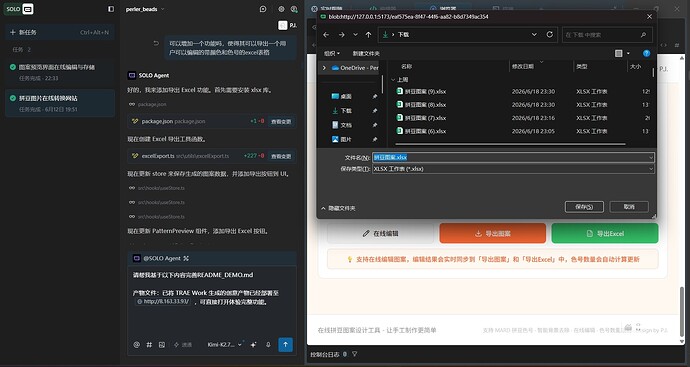Refresh the 下载 folder listing
The image size is (690, 367).
point(550,34)
